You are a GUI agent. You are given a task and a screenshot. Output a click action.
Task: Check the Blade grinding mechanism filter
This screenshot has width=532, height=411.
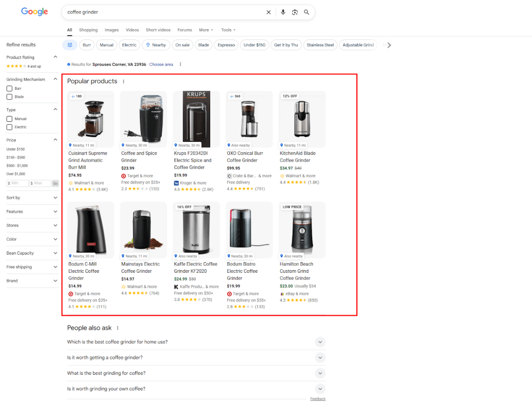[x=9, y=97]
